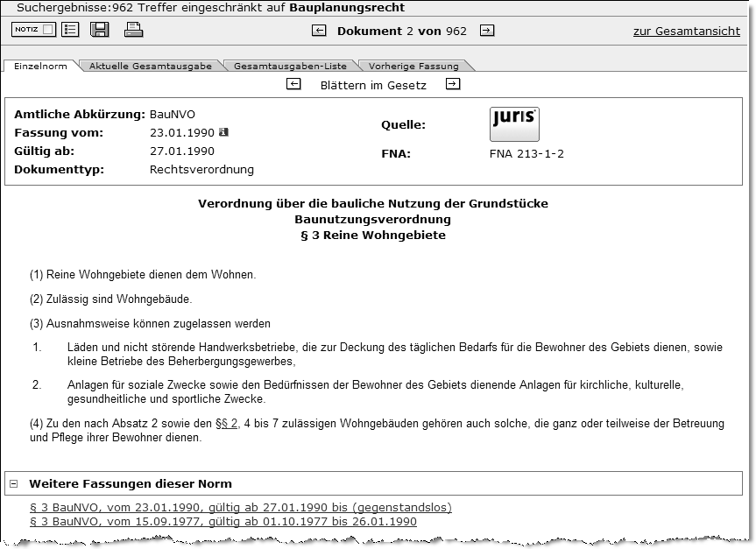Image resolution: width=756 pixels, height=549 pixels.
Task: Click the juris logo
Action: tap(514, 123)
